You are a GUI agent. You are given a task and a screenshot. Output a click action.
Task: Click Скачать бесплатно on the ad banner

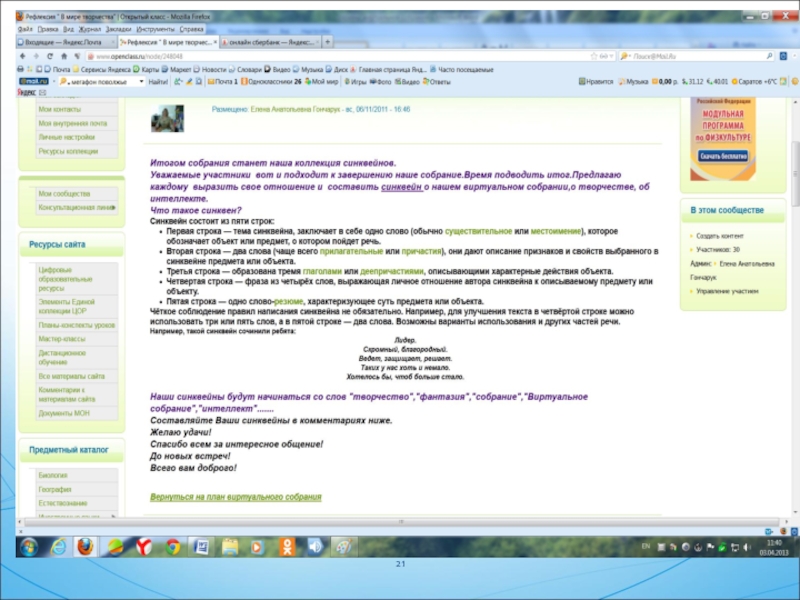tap(723, 156)
